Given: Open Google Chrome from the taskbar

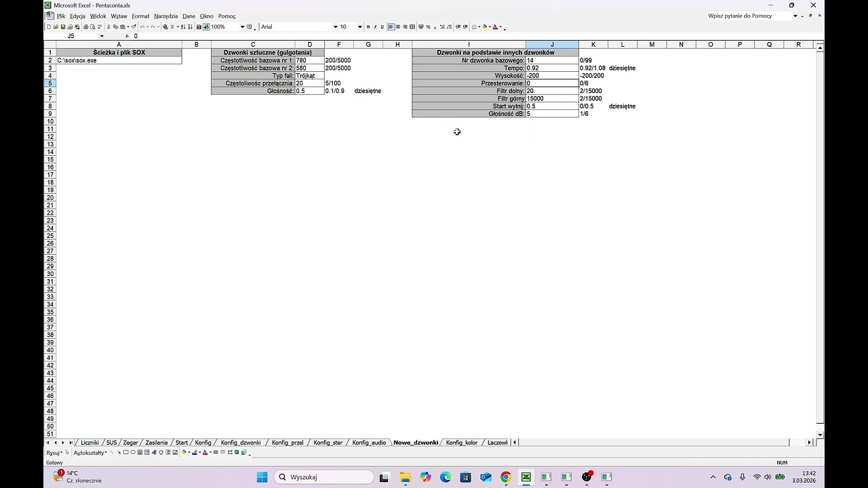Looking at the screenshot, I should (505, 477).
